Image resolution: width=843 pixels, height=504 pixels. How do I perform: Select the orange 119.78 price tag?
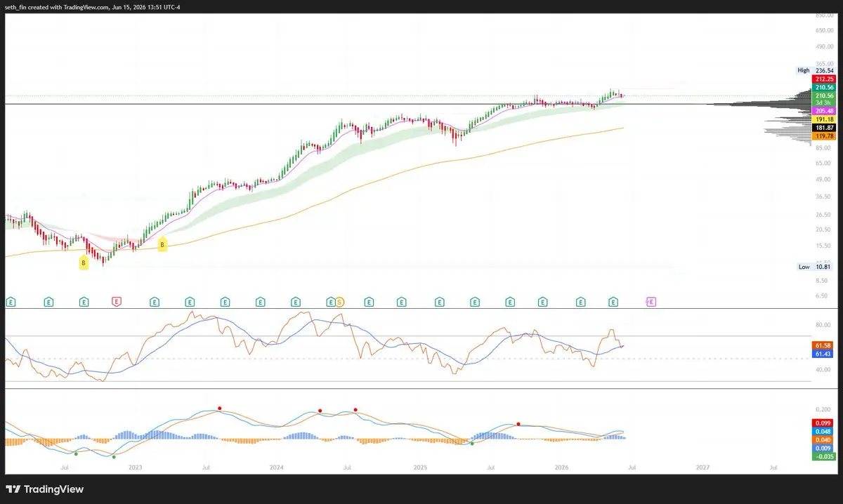pos(823,136)
